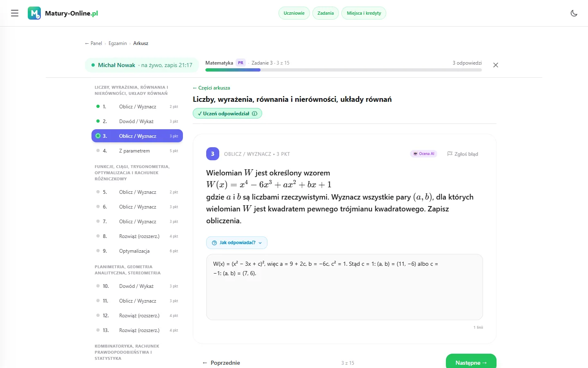Image resolution: width=588 pixels, height=368 pixels.
Task: Select task 11 Oblicz / Wyznacz
Action: [137, 301]
